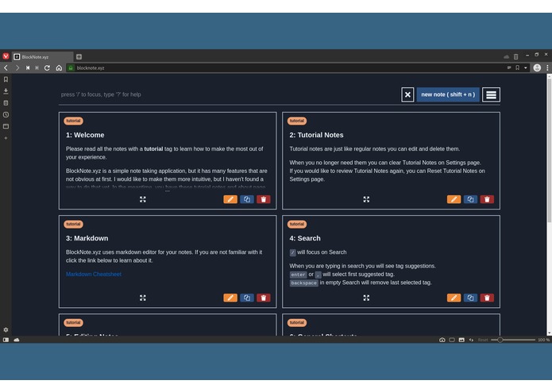Open browser settings gear

click(x=6, y=330)
